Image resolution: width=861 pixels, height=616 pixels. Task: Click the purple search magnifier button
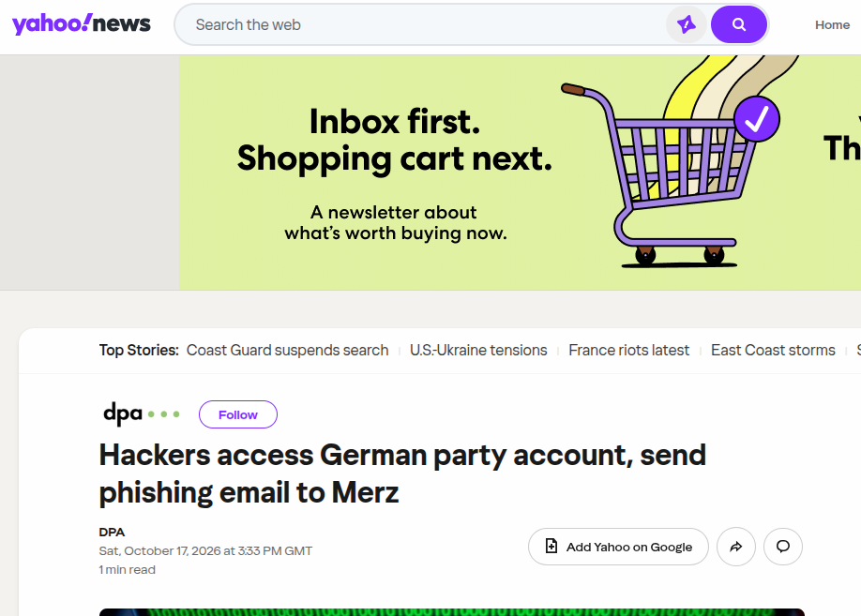738,24
